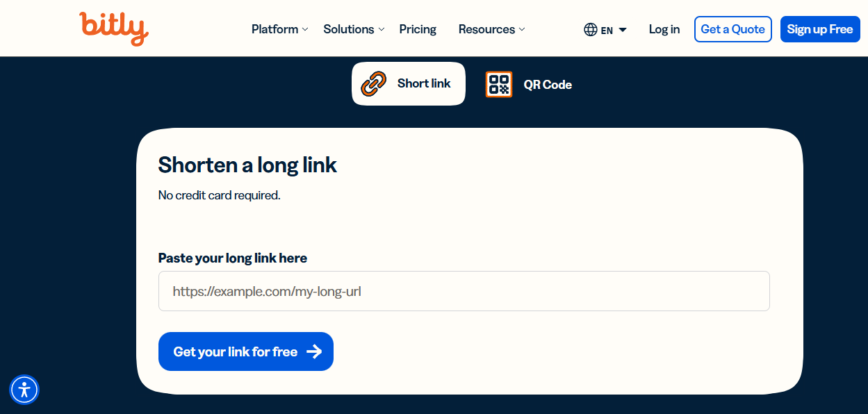Open the Resources menu
The width and height of the screenshot is (868, 414).
pos(491,29)
